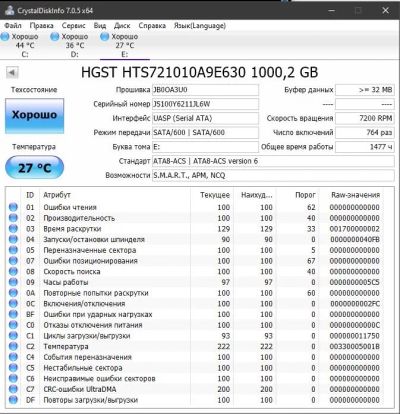Screen dimensions: 400x414
Task: Click the Режим передачи SATA/600 field
Action: (205, 133)
